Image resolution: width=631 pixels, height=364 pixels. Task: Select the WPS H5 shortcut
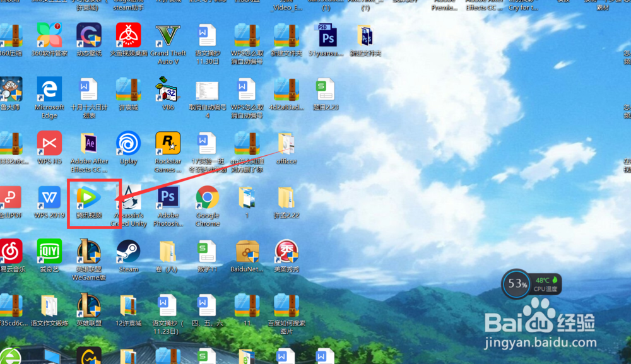point(49,143)
